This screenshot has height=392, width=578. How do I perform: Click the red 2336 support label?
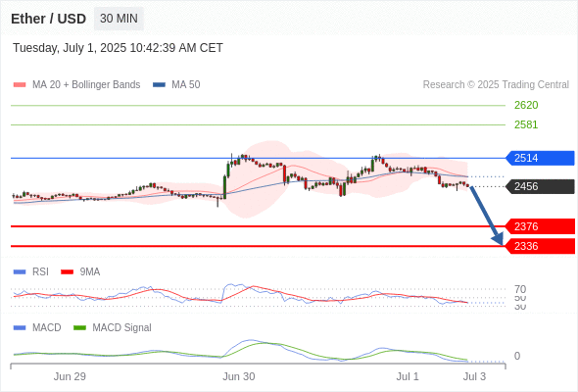[540, 246]
